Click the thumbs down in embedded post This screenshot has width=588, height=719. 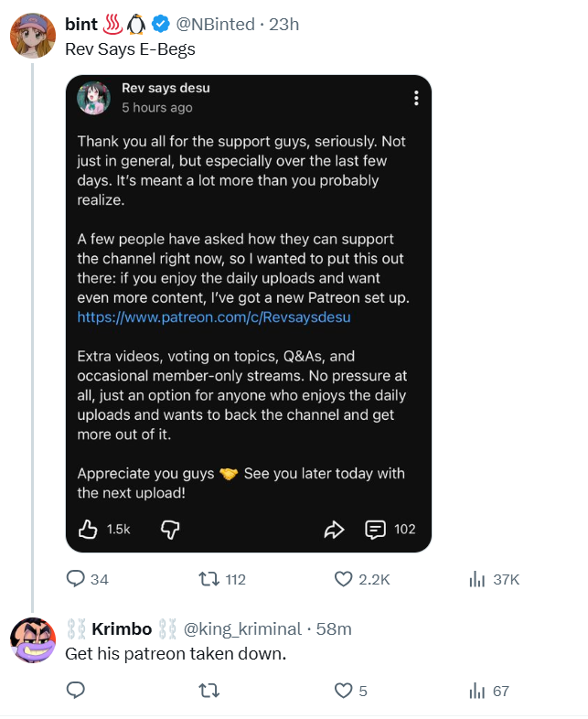click(x=169, y=529)
